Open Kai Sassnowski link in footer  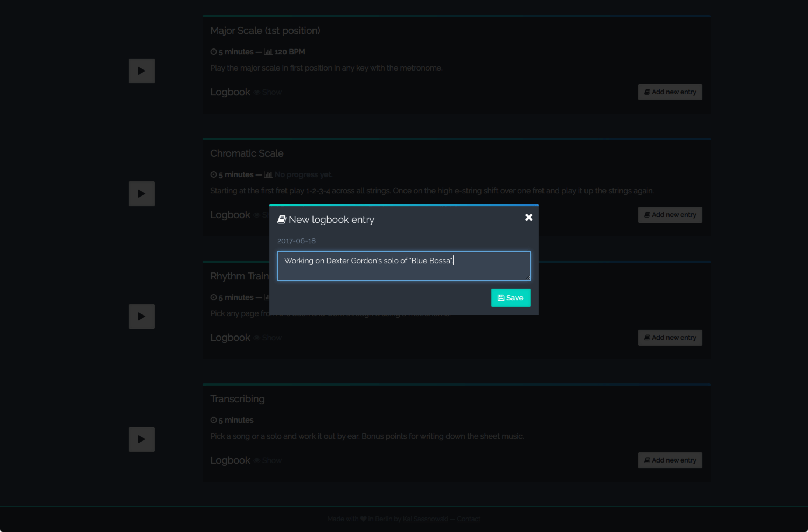click(x=425, y=519)
